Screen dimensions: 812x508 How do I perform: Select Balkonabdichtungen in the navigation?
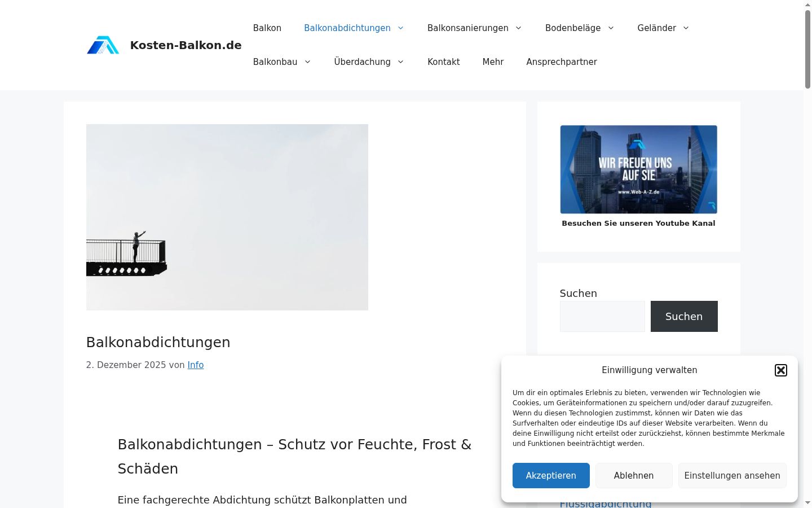(347, 28)
